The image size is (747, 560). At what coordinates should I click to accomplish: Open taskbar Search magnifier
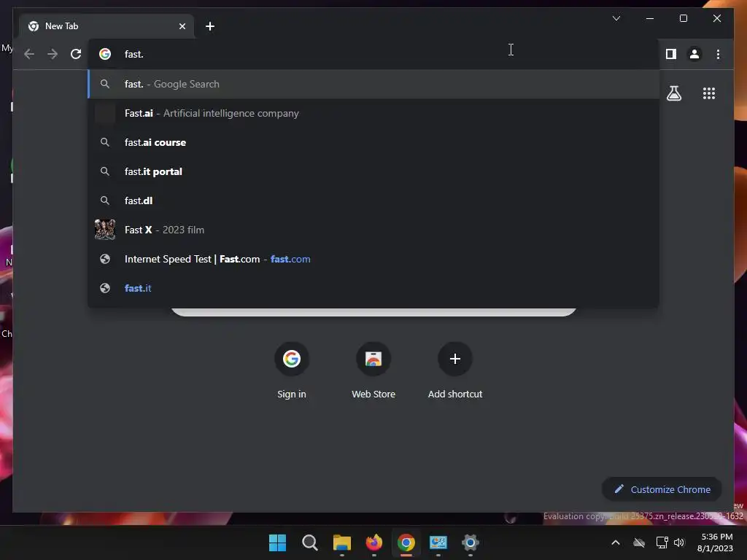[x=309, y=542]
